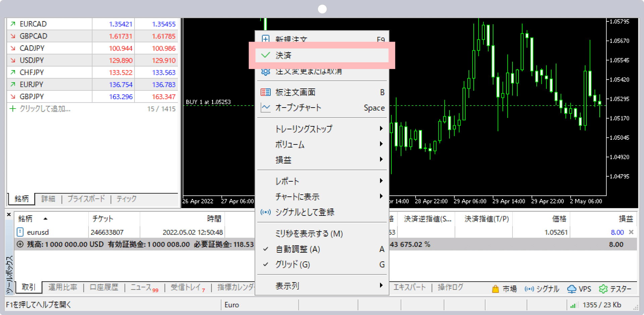
Task: Open 市場 market bag icon
Action: click(x=495, y=289)
